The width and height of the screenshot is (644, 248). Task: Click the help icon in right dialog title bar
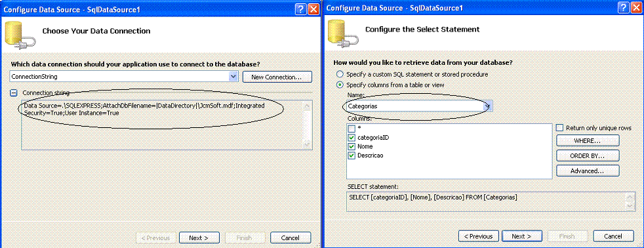(624, 9)
